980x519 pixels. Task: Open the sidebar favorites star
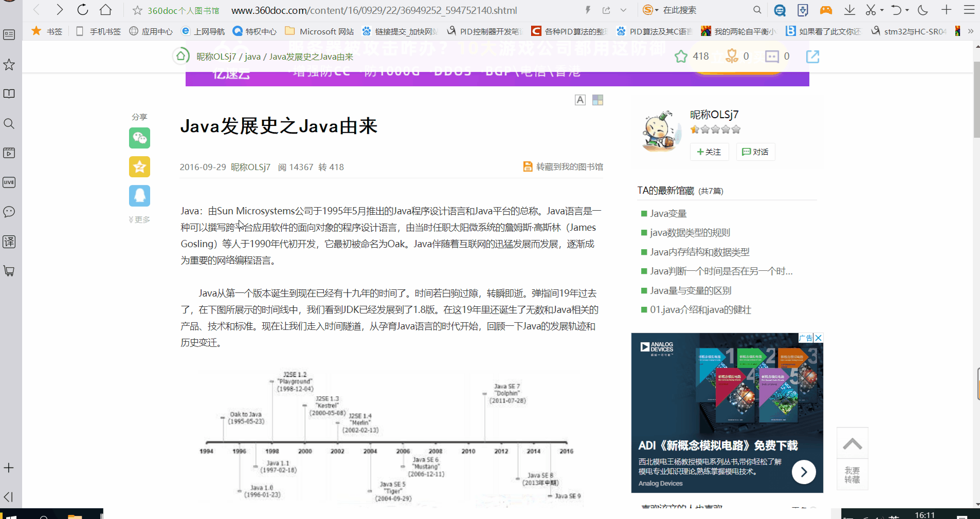(9, 65)
